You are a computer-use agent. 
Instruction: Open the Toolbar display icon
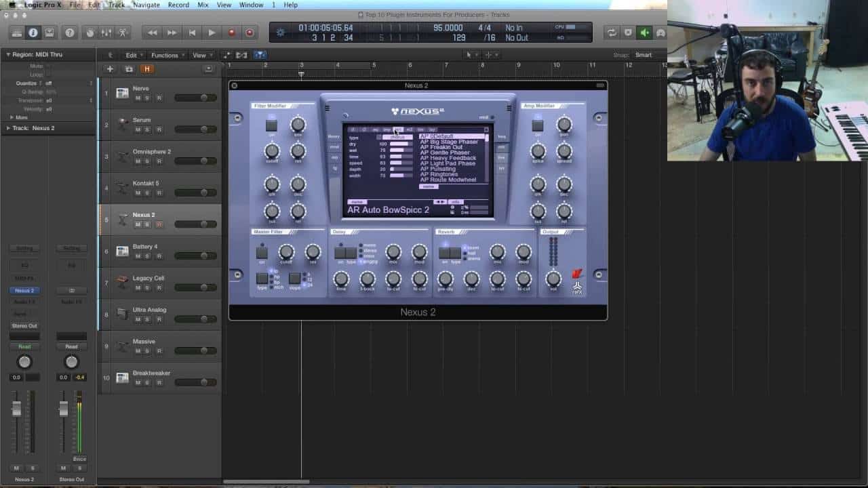(50, 33)
